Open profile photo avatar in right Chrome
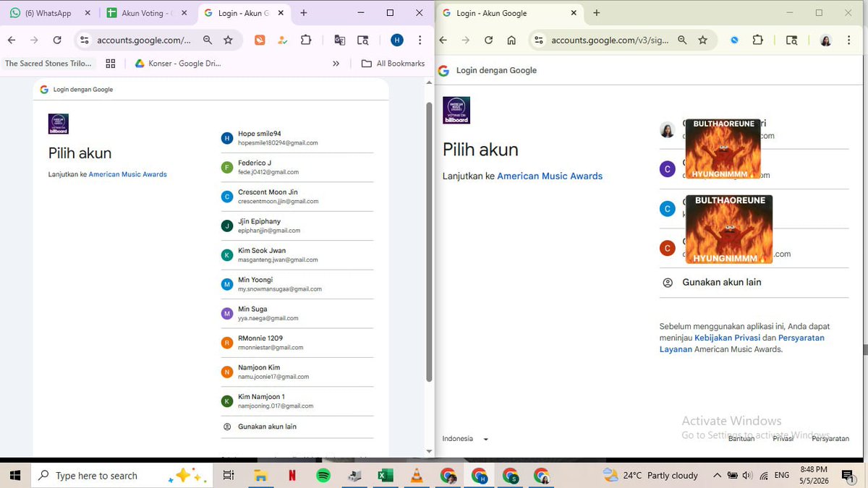The width and height of the screenshot is (868, 488). (x=826, y=40)
